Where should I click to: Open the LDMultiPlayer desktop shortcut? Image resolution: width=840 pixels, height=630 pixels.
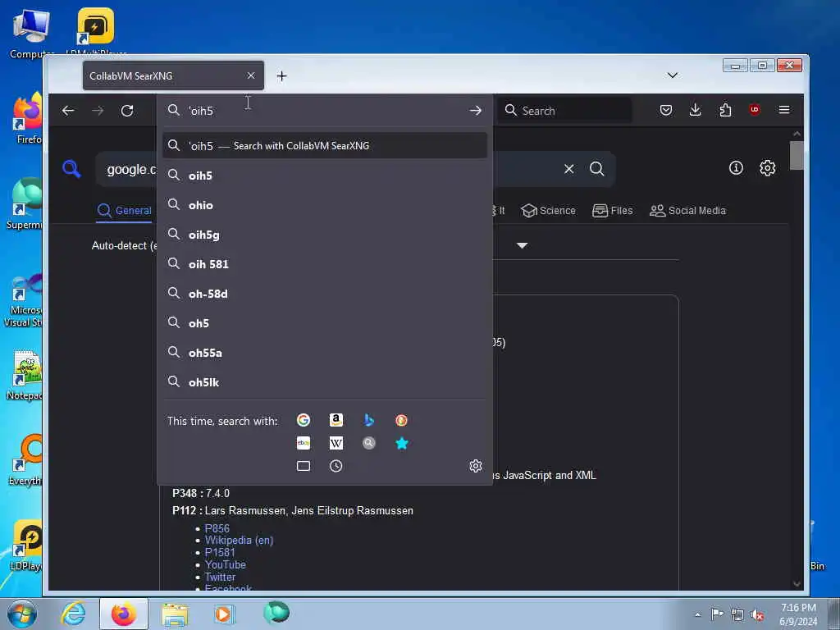click(95, 31)
